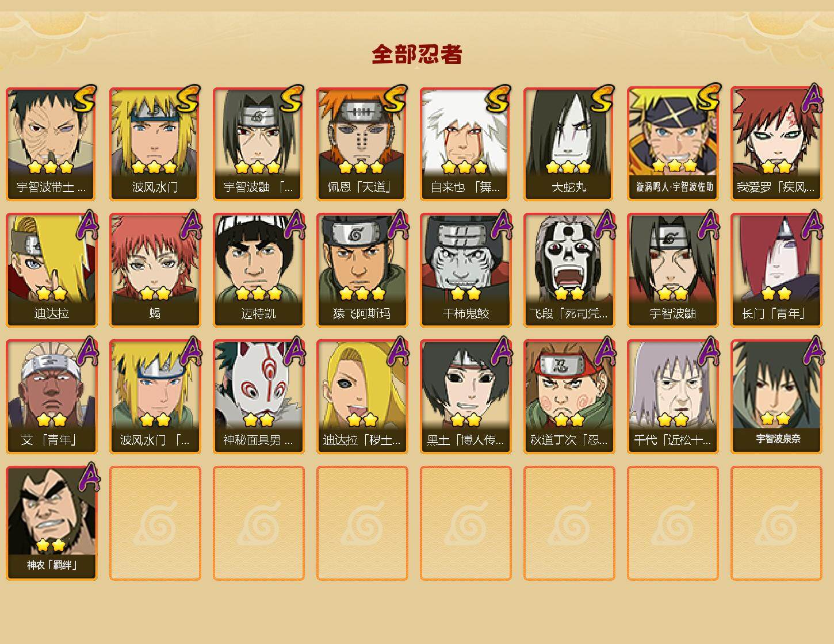
Task: Click the two stars on 飞段 card
Action: [569, 293]
